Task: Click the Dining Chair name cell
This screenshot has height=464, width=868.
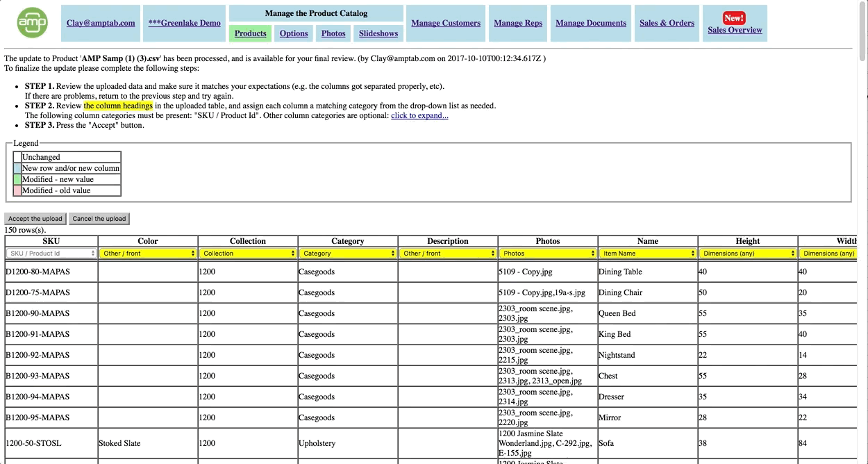Action: click(648, 292)
